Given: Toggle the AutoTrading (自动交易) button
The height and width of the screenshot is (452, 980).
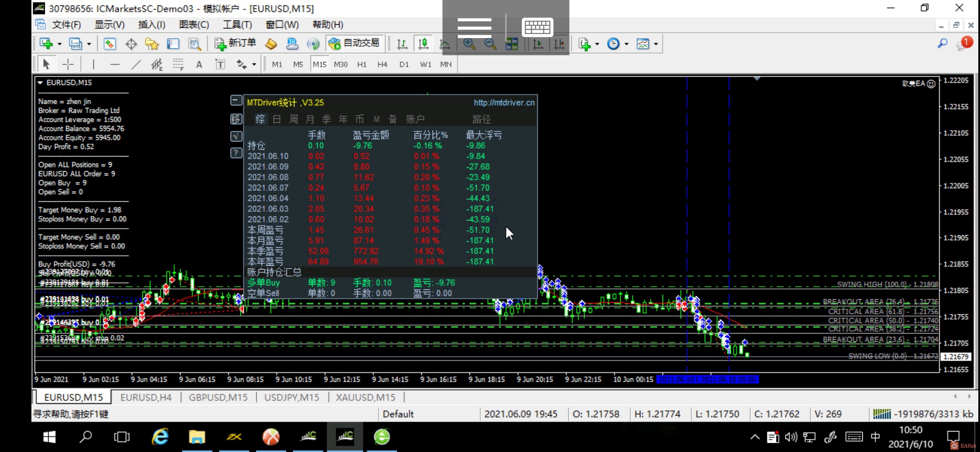Looking at the screenshot, I should click(354, 43).
